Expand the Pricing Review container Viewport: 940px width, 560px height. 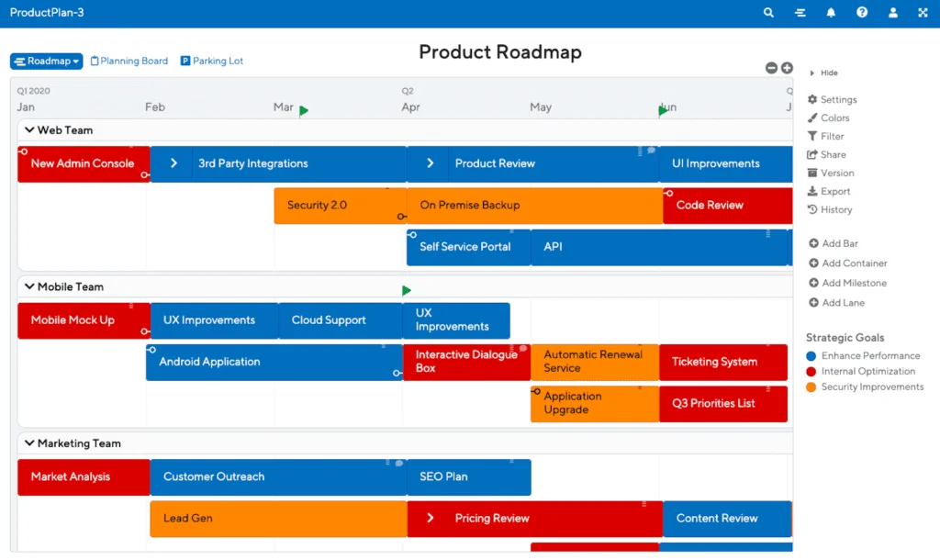point(429,518)
